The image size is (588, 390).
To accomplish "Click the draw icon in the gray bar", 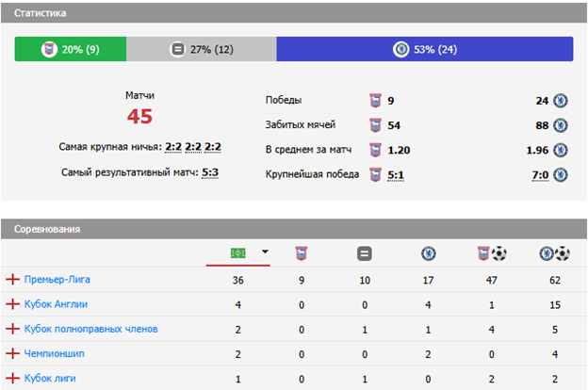I will pyautogui.click(x=177, y=49).
